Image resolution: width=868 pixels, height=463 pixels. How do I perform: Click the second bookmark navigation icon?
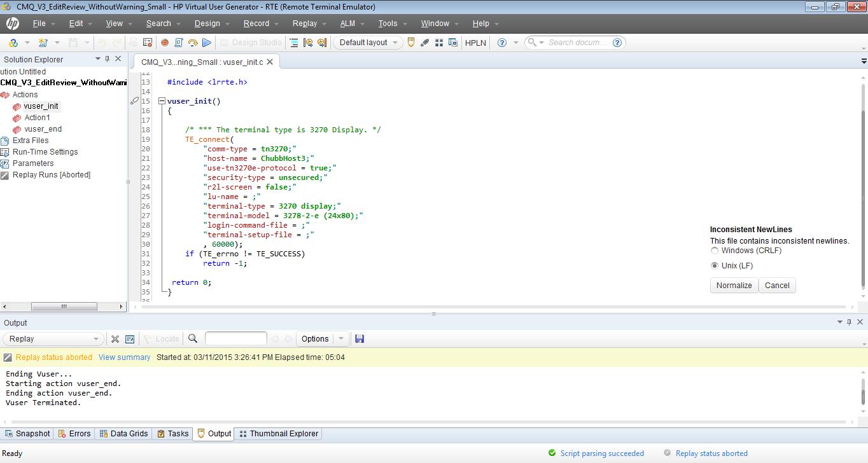click(x=322, y=43)
